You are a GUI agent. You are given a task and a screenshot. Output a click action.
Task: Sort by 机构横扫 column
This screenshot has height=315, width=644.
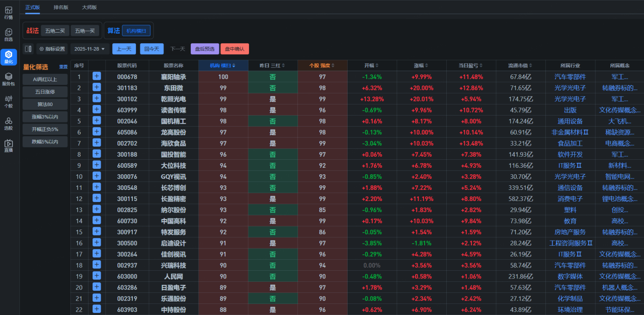(x=223, y=65)
